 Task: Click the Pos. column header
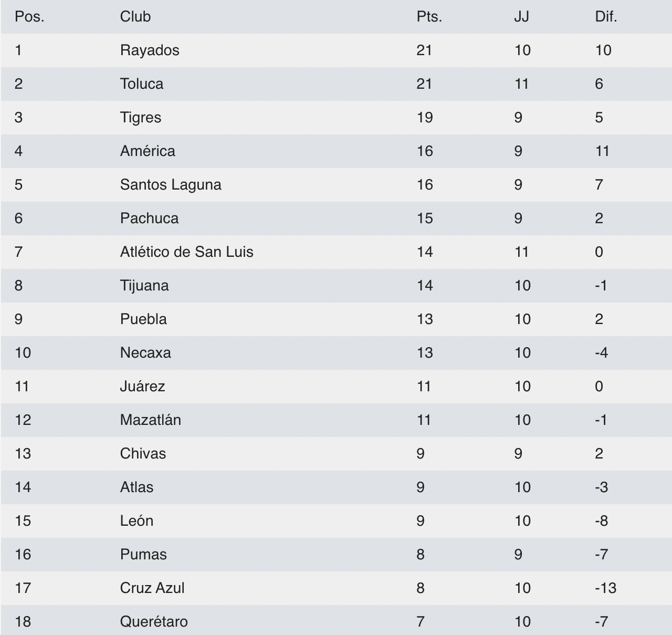pos(29,17)
